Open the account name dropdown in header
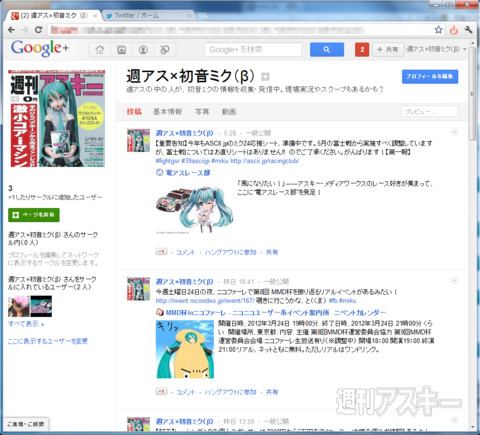 pos(436,49)
